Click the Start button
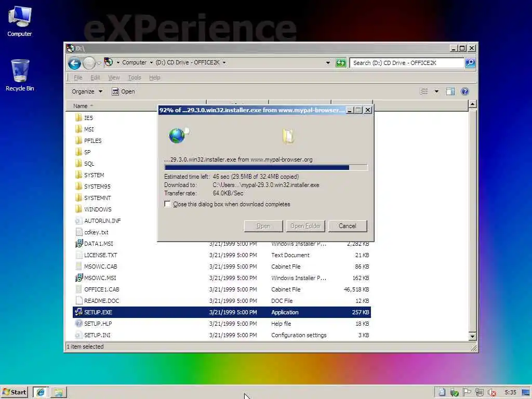 (14, 392)
